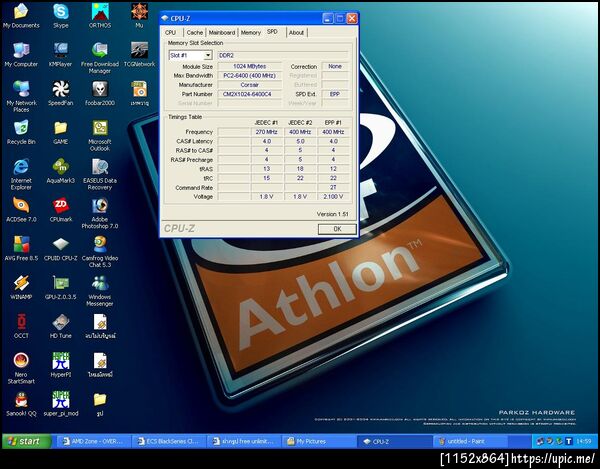Open Sanook! QQ desktop icon
Image resolution: width=600 pixels, height=469 pixels.
click(x=21, y=404)
